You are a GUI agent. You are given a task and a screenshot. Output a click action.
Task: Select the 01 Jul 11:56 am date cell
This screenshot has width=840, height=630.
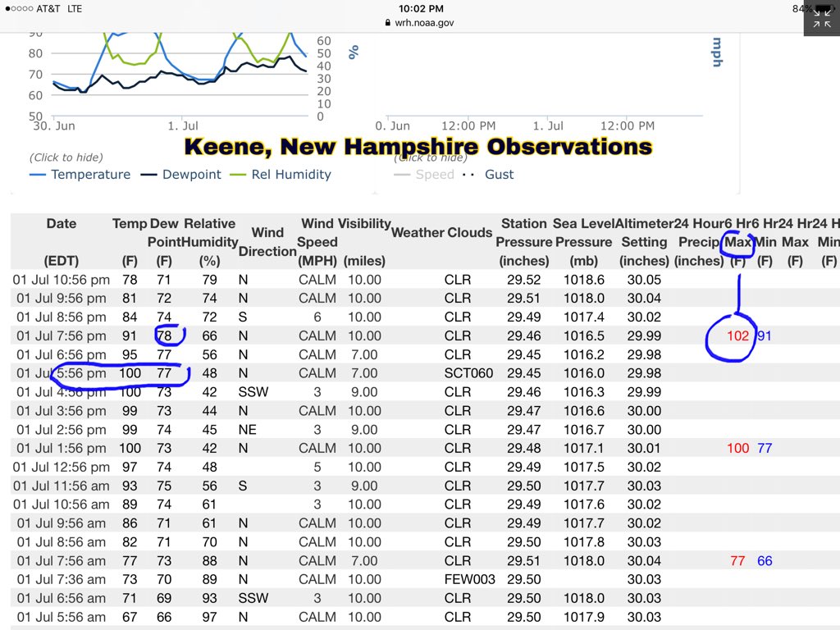point(61,486)
